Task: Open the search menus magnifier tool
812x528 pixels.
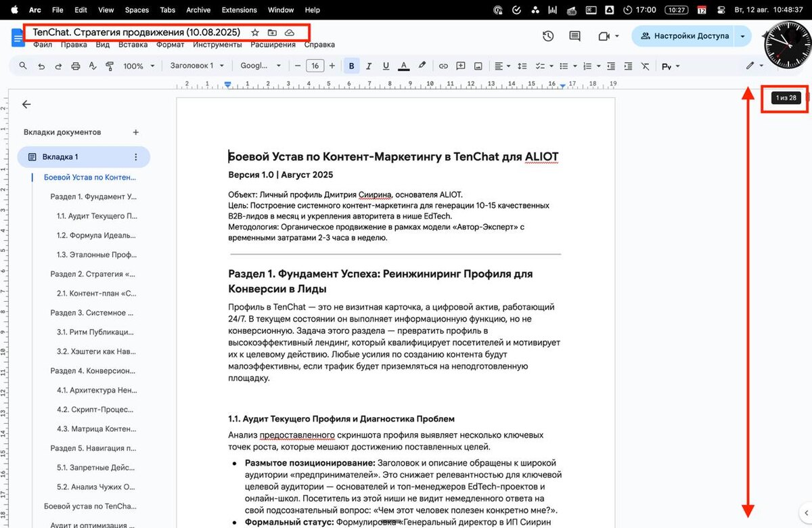Action: (x=23, y=66)
